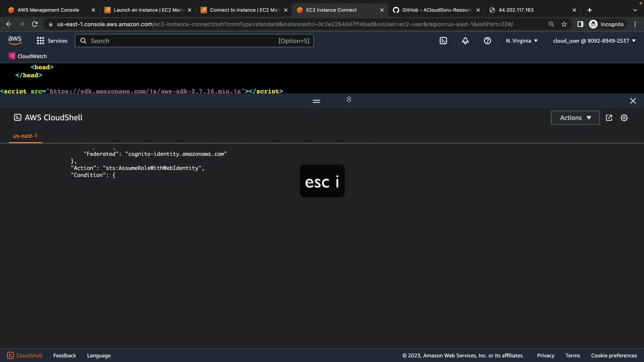Click the AWS Search input field
644x362 pixels.
pyautogui.click(x=183, y=41)
